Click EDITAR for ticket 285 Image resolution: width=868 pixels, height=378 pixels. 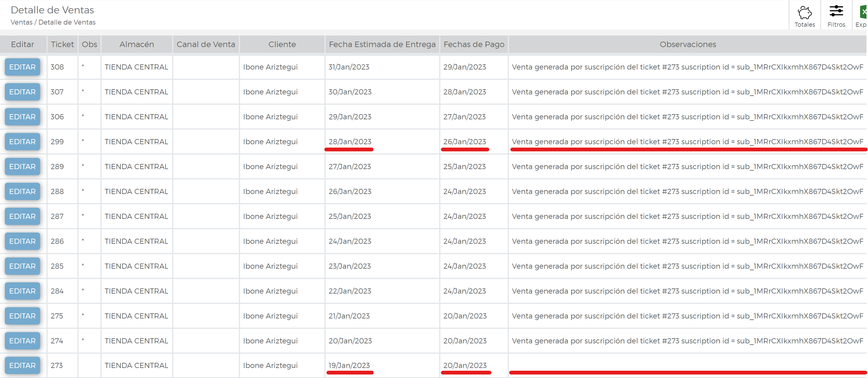[22, 266]
